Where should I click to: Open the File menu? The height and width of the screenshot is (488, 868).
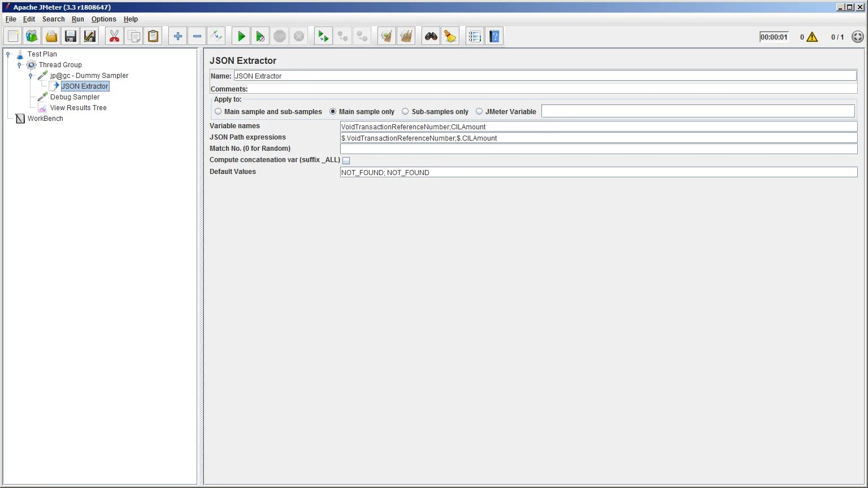[x=11, y=19]
